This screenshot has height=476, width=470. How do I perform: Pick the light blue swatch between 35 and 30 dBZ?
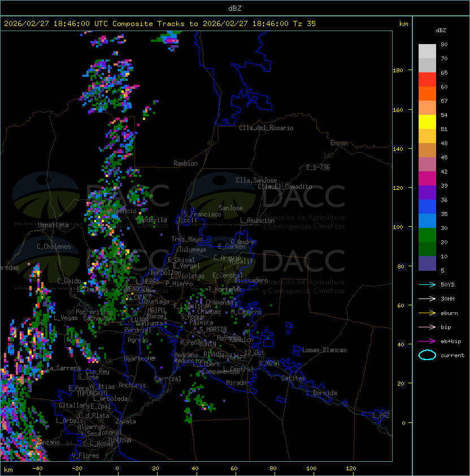pos(427,221)
